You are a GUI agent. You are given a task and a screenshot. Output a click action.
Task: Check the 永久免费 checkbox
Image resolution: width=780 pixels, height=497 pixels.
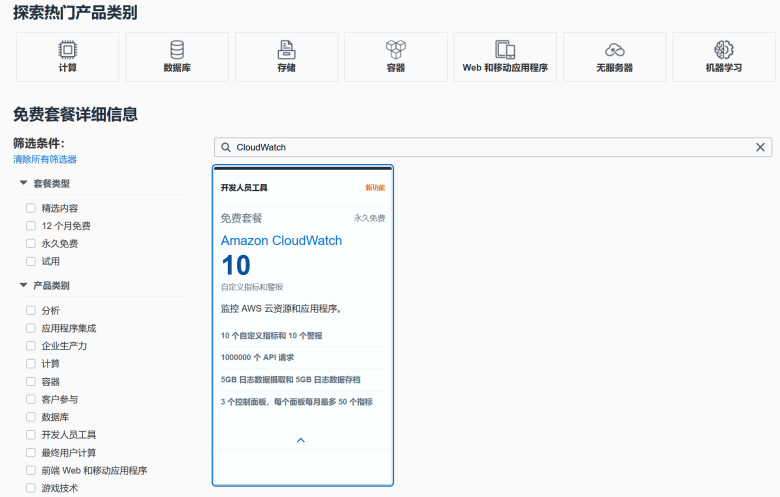pyautogui.click(x=31, y=243)
